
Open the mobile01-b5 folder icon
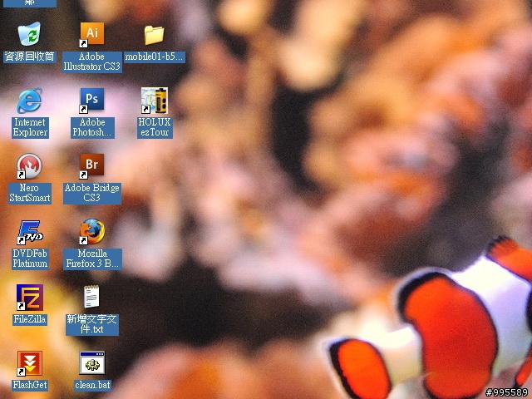(x=154, y=35)
